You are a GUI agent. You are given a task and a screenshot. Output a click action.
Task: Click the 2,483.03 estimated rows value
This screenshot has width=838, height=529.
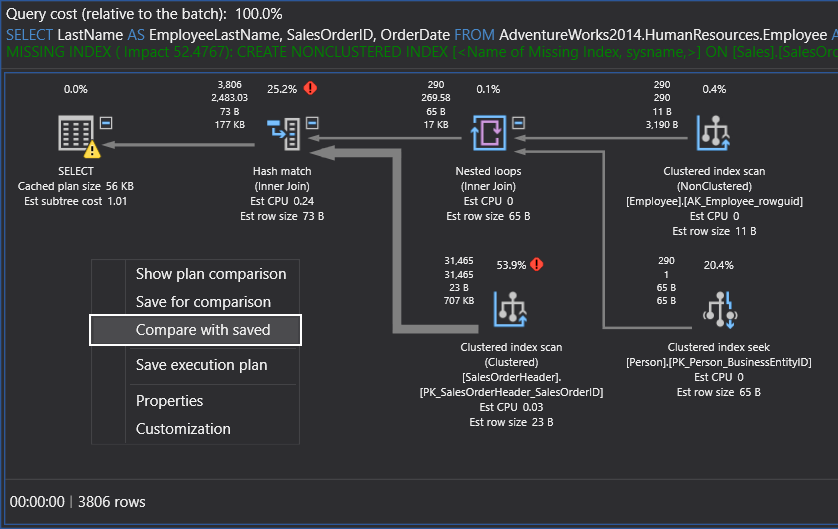pos(229,98)
